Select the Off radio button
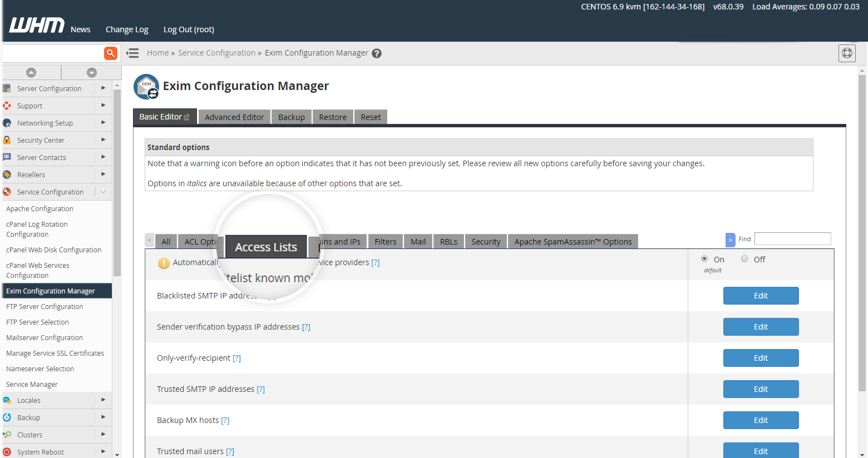Image resolution: width=868 pixels, height=458 pixels. pos(744,259)
